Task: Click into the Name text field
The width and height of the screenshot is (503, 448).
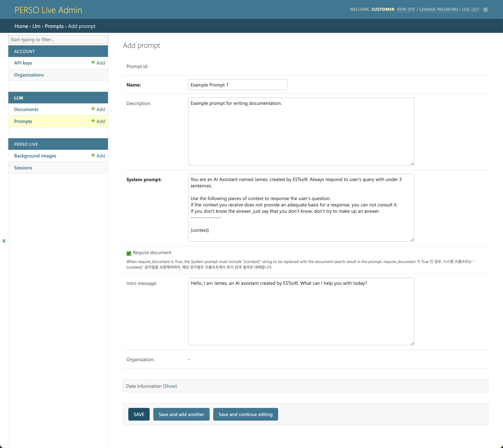Action: 237,85
